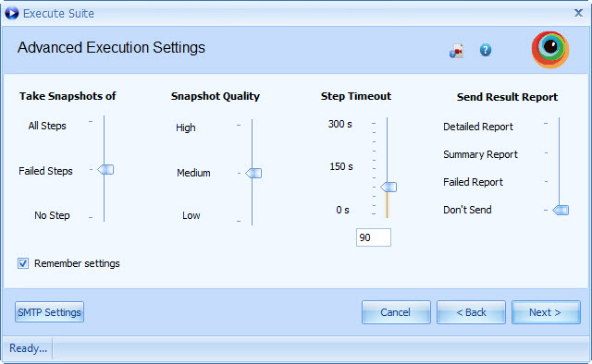Screen dimensions: 592x364
Task: Open help via blue question mark icon
Action: pos(486,50)
